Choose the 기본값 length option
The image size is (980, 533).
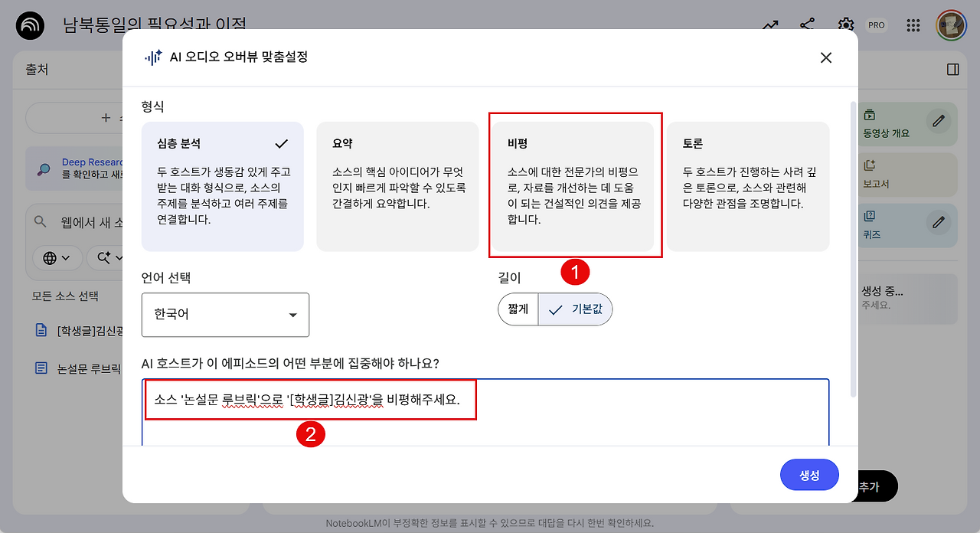575,309
